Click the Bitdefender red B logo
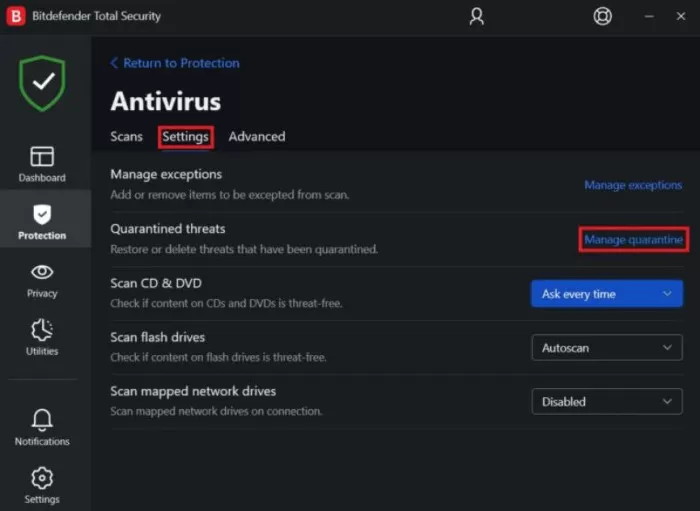 click(x=16, y=17)
